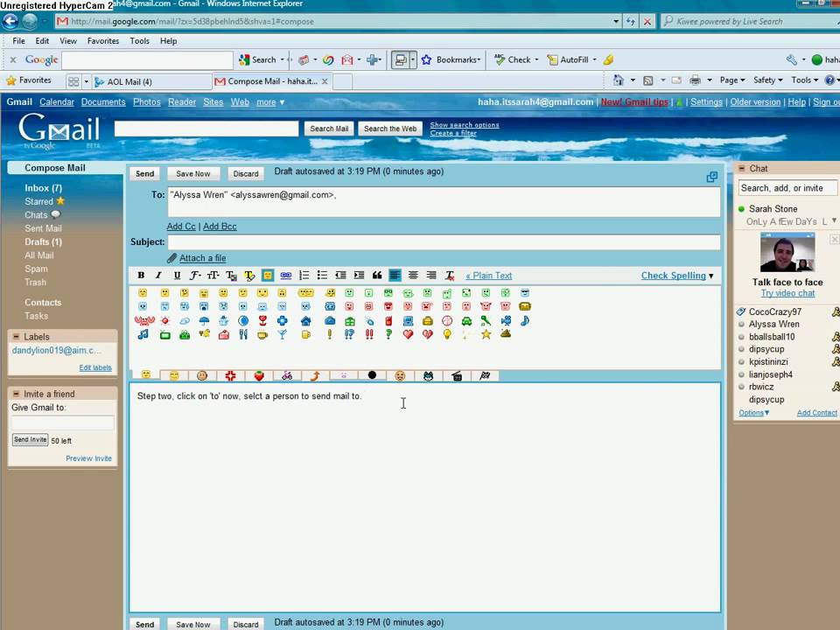Decrease the paragraph indent
The image size is (840, 630).
tap(340, 276)
